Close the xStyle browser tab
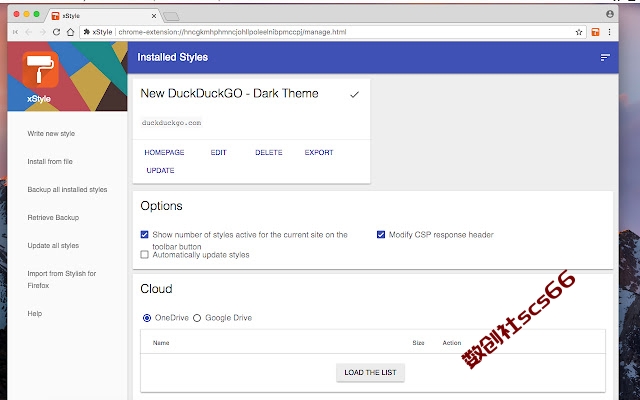640x400 pixels. pos(154,16)
